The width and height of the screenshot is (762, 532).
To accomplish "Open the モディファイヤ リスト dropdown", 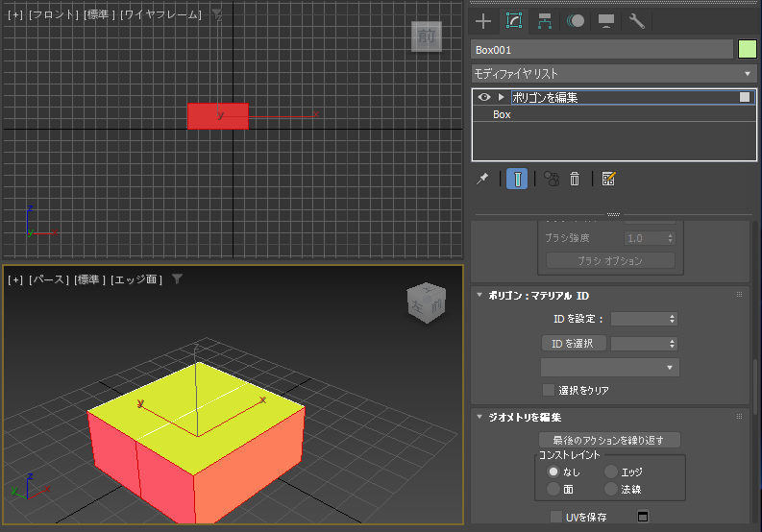I will [614, 74].
